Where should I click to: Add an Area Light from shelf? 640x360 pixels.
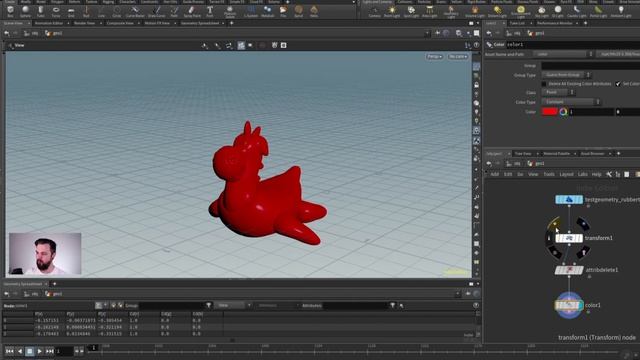pyautogui.click(x=429, y=11)
